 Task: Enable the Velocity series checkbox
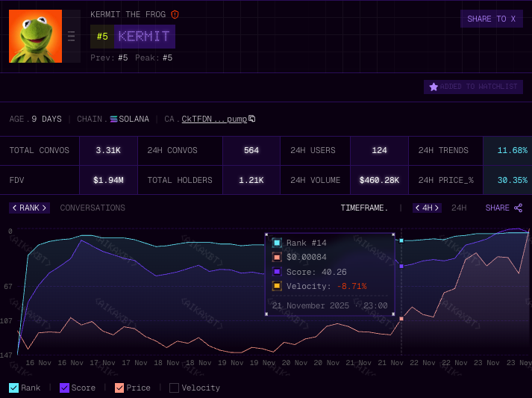click(174, 388)
